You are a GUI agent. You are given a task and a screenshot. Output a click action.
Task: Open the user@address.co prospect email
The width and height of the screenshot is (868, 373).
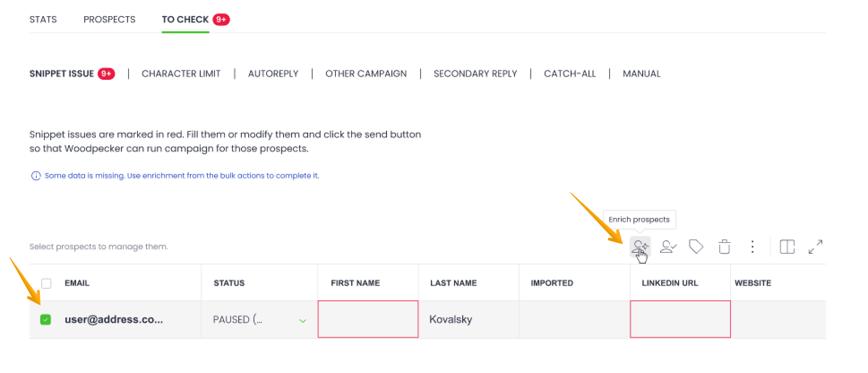[x=114, y=320]
